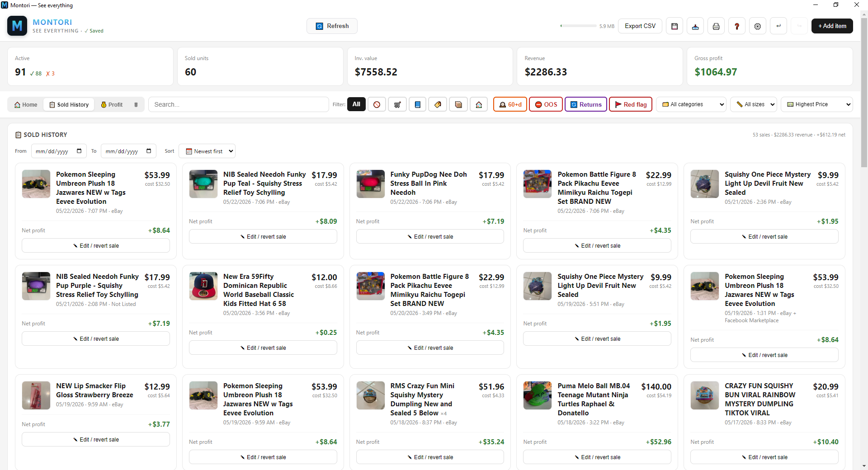868x470 pixels.
Task: Click the app icon in the title bar
Action: (5, 5)
